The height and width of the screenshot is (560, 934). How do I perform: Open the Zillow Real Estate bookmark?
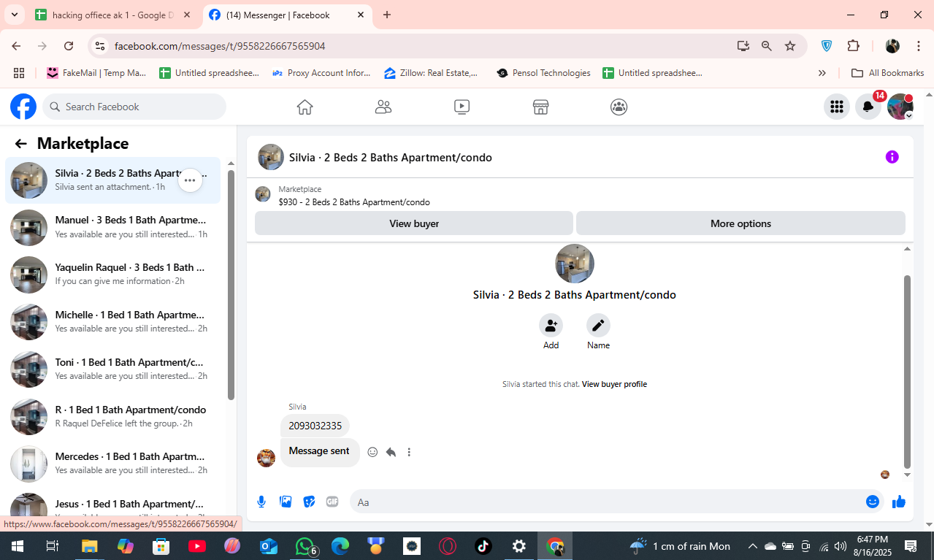click(431, 73)
